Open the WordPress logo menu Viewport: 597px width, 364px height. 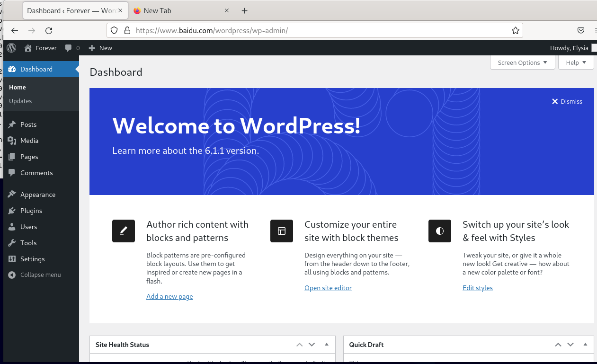(x=11, y=48)
